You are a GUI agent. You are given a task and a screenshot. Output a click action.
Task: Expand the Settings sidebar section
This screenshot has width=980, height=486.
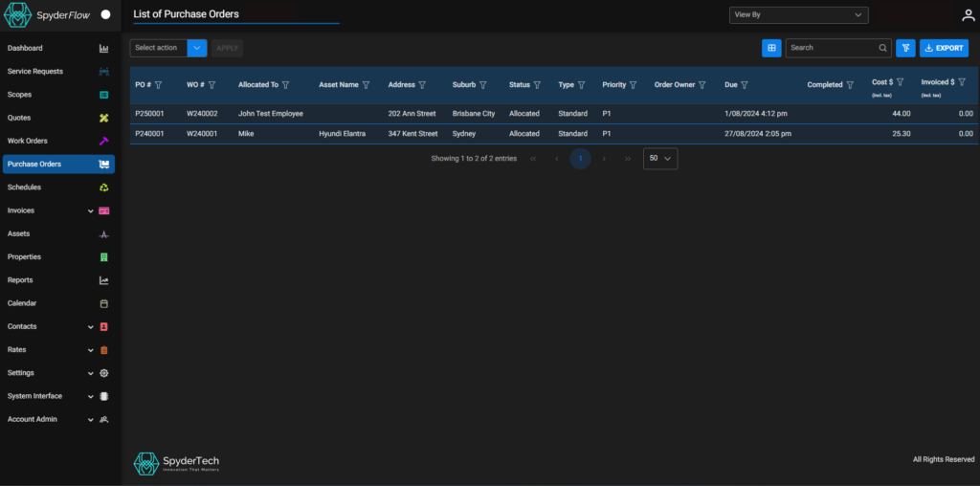(91, 373)
